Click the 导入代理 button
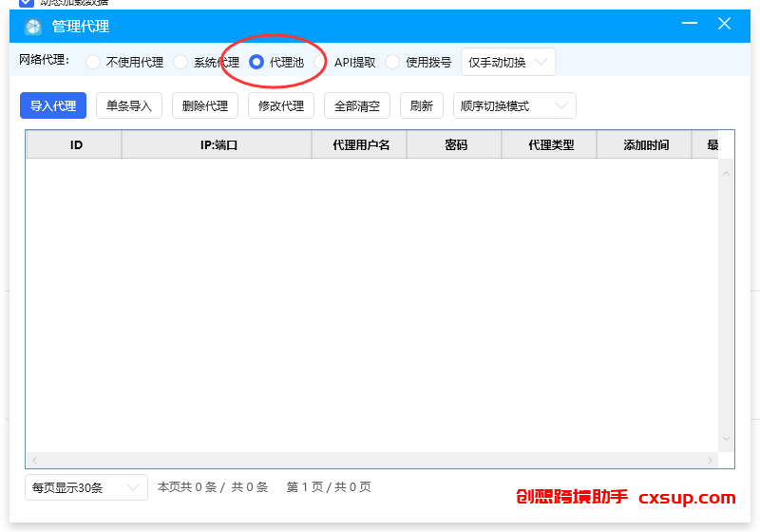This screenshot has width=760, height=532. point(53,105)
